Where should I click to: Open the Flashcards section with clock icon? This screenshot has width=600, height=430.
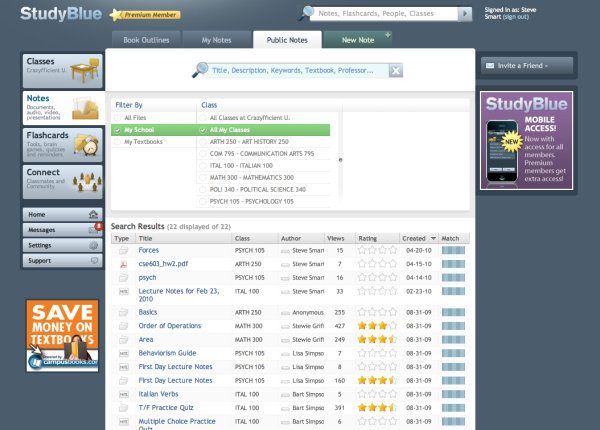coord(62,144)
